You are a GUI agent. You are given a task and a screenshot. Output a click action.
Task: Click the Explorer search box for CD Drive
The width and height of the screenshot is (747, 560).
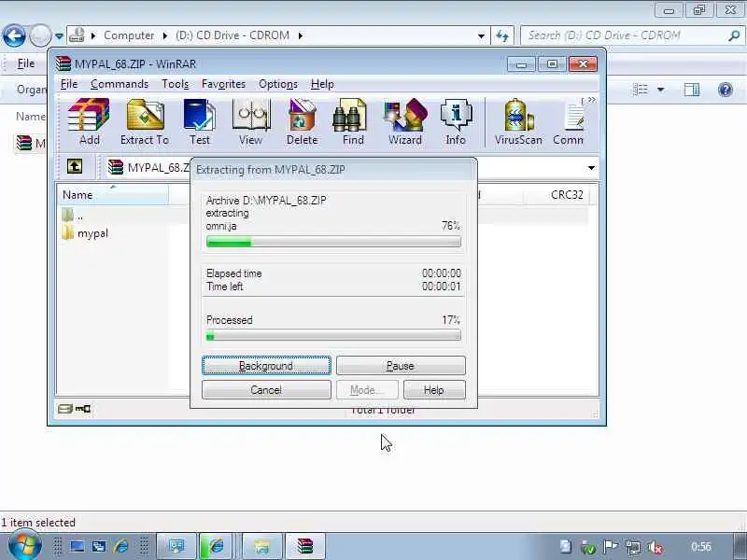[x=631, y=35]
